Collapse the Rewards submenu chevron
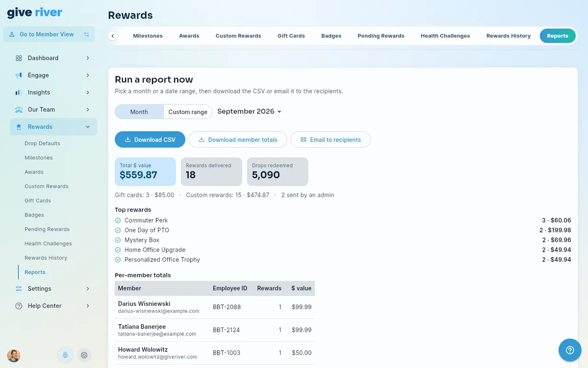Image resolution: width=588 pixels, height=368 pixels. point(88,127)
